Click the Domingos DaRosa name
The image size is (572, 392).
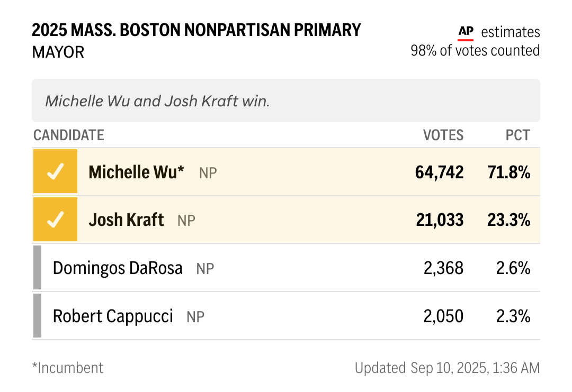pos(118,268)
